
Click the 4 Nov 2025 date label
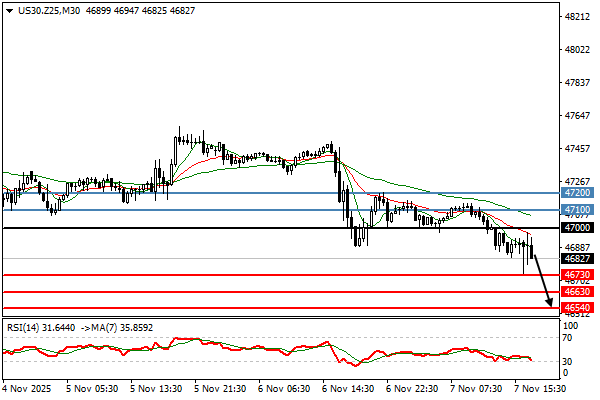(26, 387)
